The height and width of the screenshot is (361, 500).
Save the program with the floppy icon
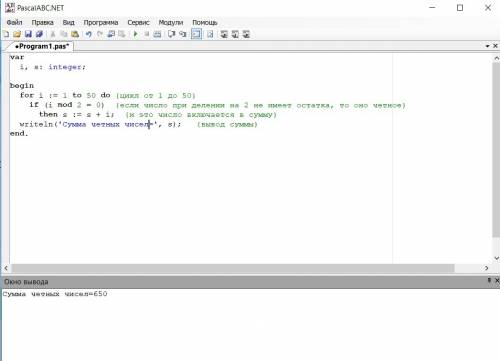point(28,34)
